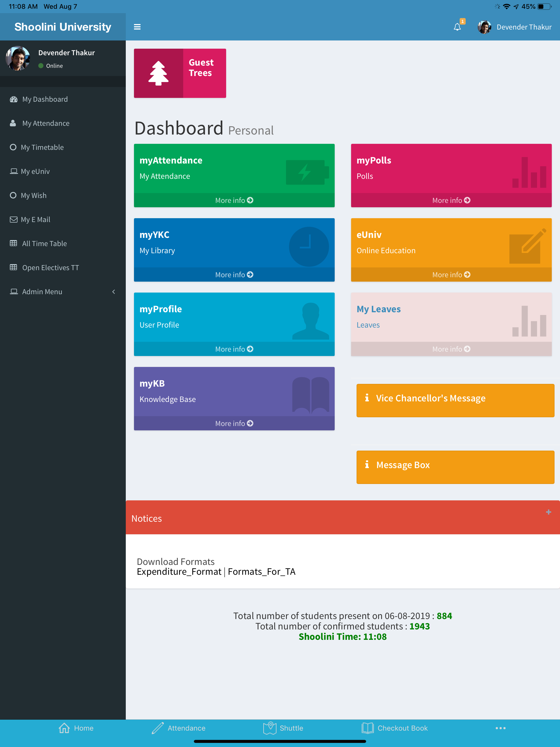This screenshot has height=747, width=560.
Task: Click the eUniv edit pencil icon
Action: [528, 246]
